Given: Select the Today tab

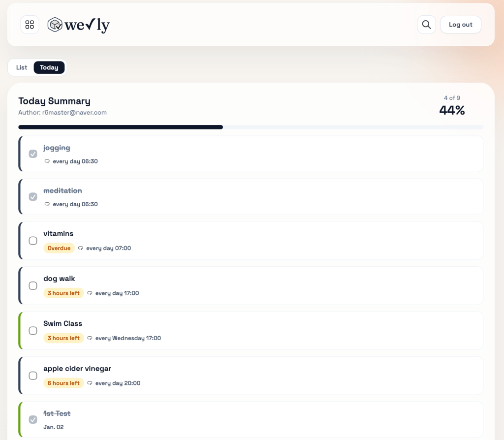Looking at the screenshot, I should tap(49, 67).
